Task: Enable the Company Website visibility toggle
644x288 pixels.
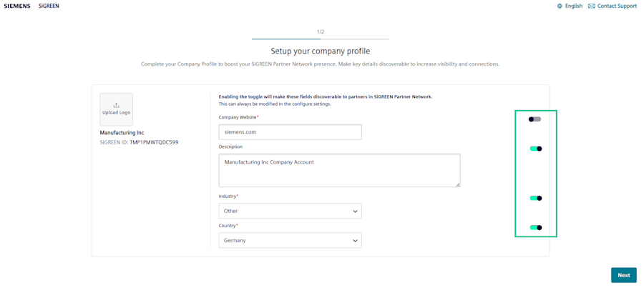Action: pyautogui.click(x=535, y=119)
